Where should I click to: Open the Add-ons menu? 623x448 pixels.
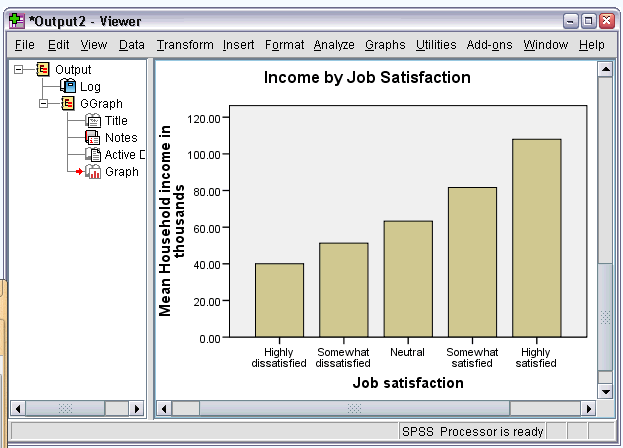click(490, 45)
